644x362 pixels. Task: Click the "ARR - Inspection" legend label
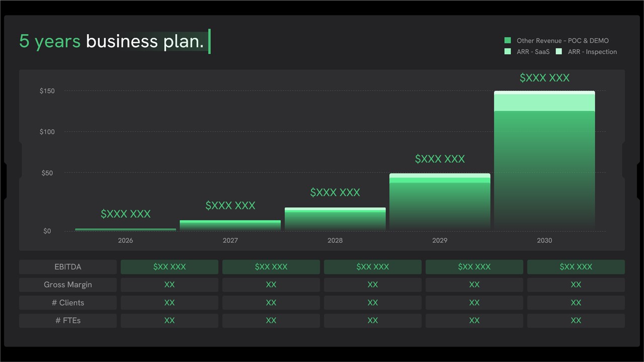(592, 52)
